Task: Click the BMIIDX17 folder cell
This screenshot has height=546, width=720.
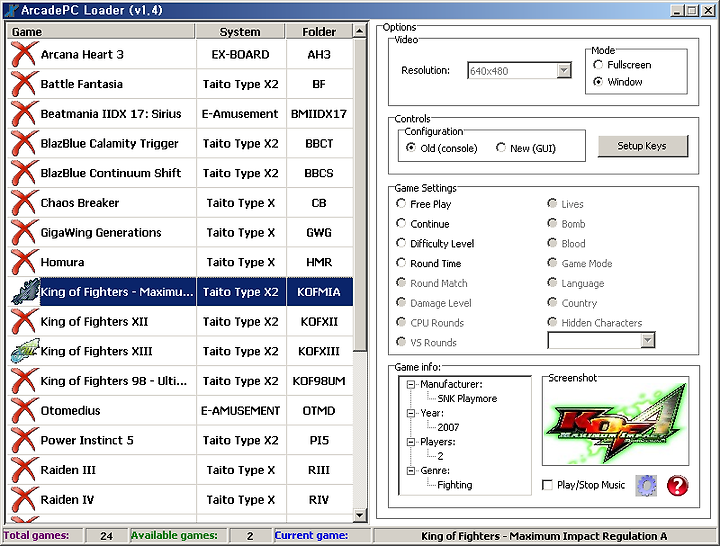Action: click(319, 114)
